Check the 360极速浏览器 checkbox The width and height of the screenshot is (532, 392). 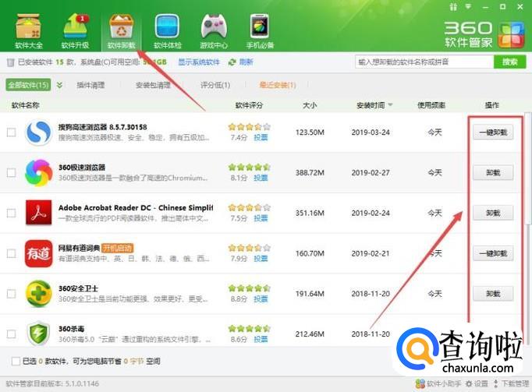click(x=11, y=172)
